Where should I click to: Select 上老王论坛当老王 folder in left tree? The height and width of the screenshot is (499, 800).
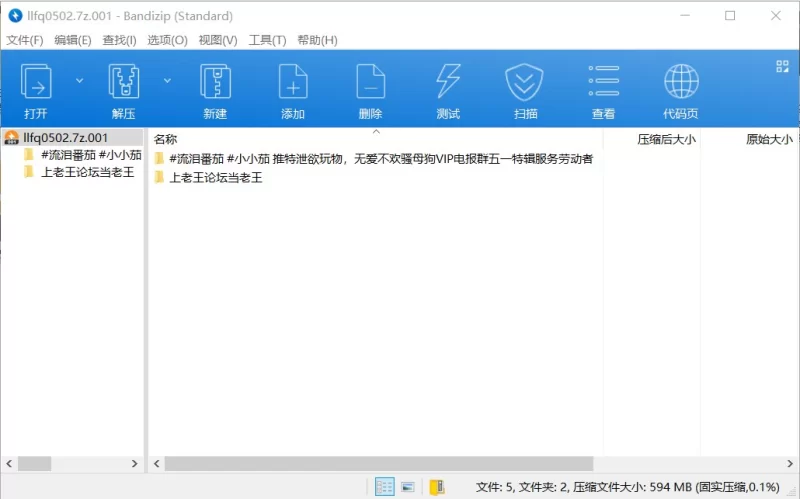point(79,172)
